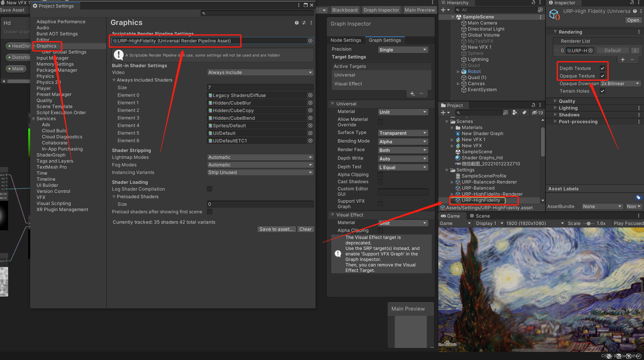Image resolution: width=644 pixels, height=360 pixels.
Task: Click the plus icon to add Active Target
Action: [x=412, y=94]
